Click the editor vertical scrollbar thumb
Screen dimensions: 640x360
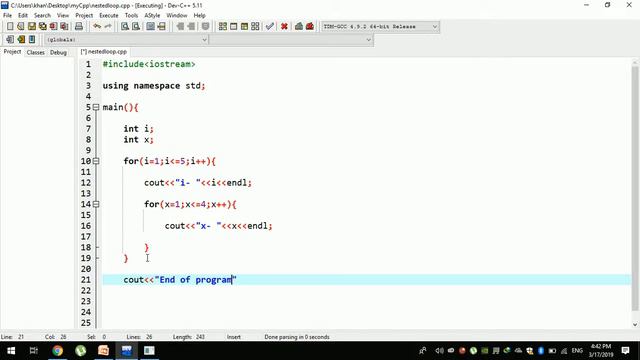coord(635,188)
